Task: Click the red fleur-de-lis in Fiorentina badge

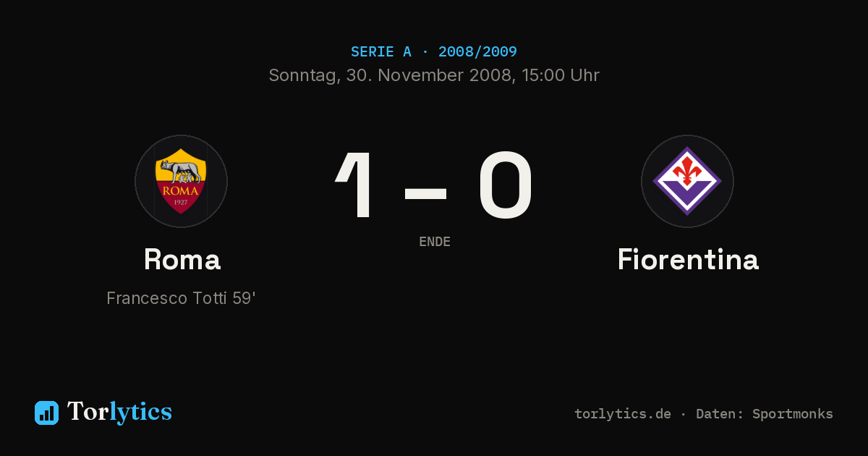Action: click(x=687, y=172)
